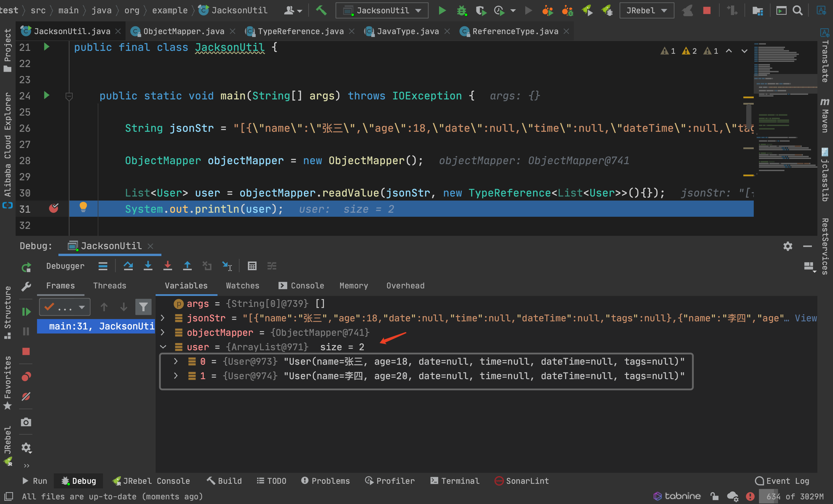
Task: Click the camera thread dump icon
Action: tap(26, 422)
